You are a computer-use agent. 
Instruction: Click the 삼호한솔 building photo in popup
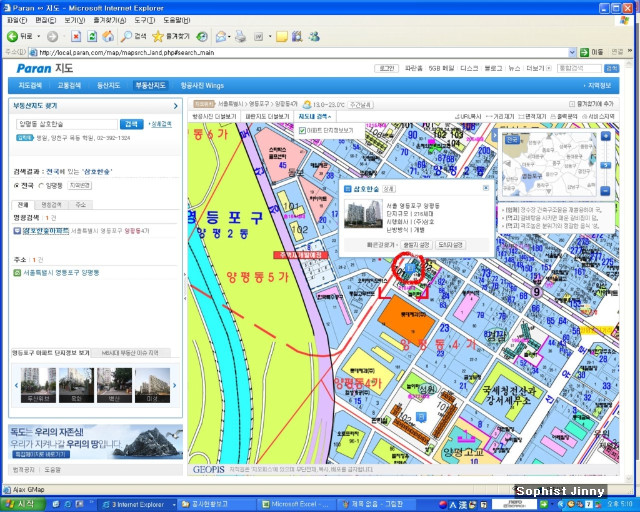[x=363, y=213]
